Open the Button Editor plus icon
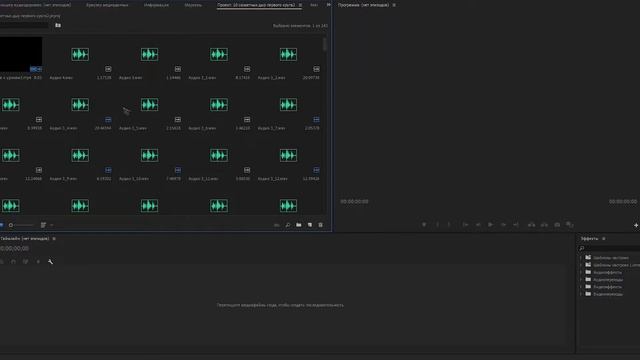The height and width of the screenshot is (360, 640). [636, 225]
